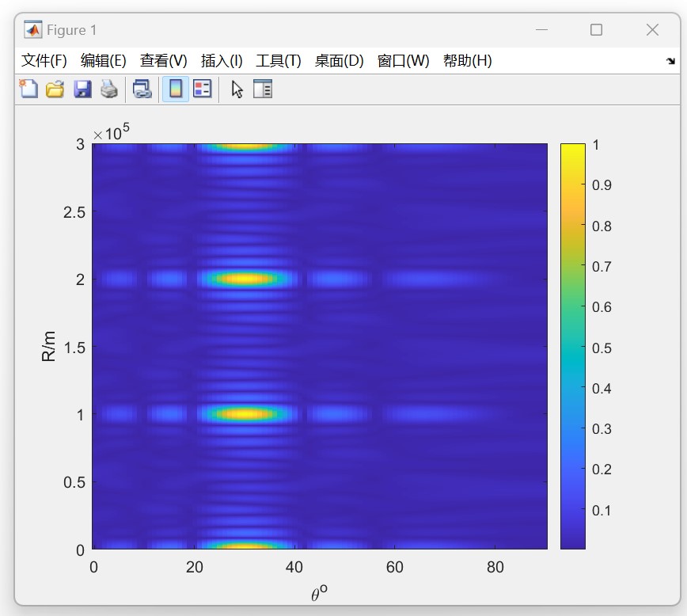Open the 窗口(W) menu

[403, 60]
